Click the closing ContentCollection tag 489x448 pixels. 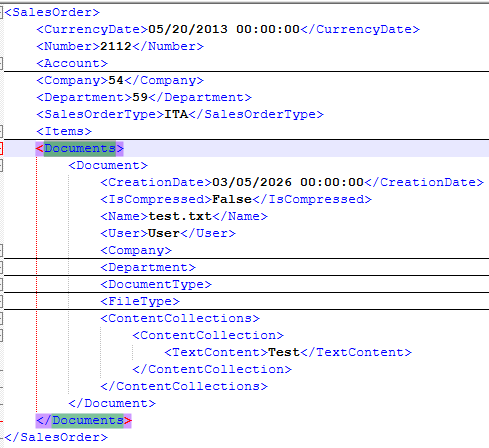point(212,369)
